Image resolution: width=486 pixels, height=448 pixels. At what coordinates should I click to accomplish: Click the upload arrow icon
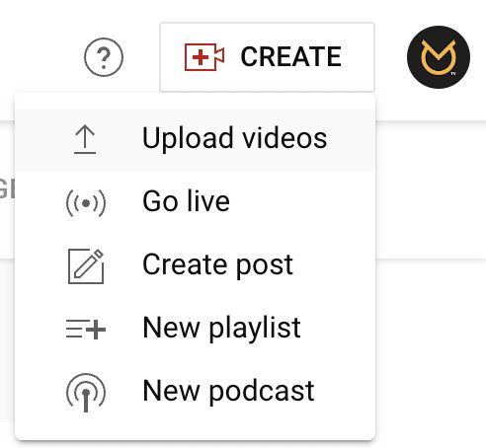point(85,139)
